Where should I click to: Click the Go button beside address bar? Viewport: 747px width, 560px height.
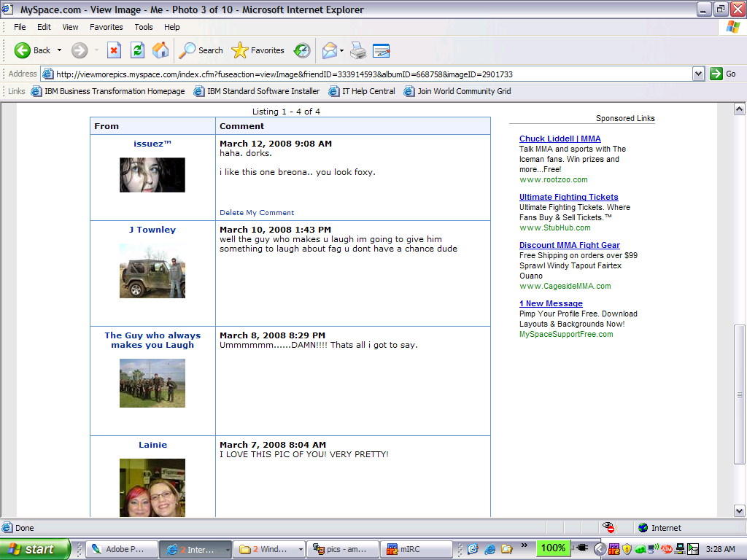click(723, 74)
